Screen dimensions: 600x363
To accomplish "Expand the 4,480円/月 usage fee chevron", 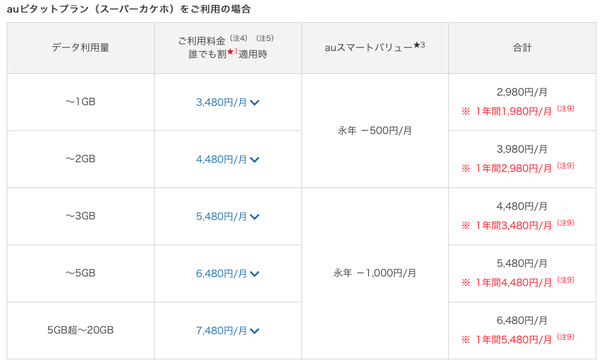I will [254, 160].
